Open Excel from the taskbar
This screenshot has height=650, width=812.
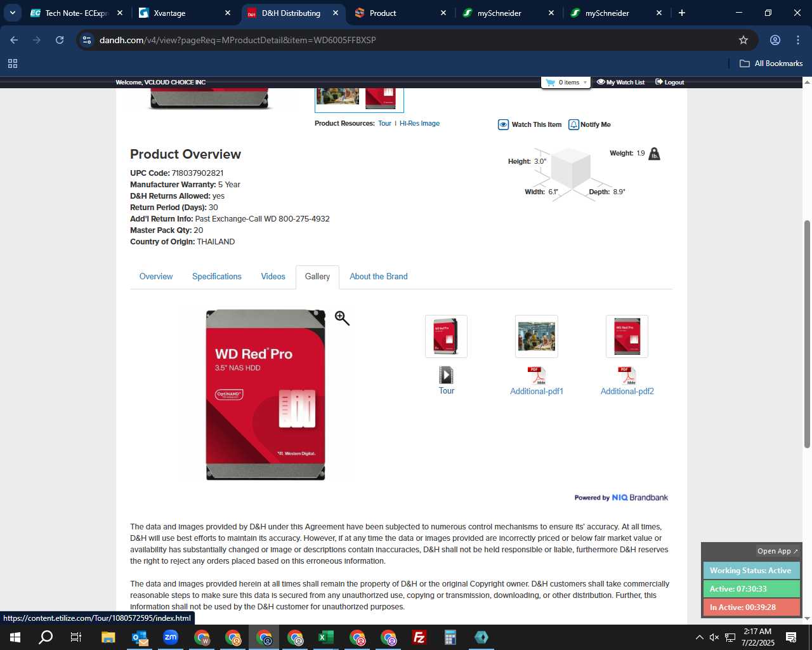point(325,637)
